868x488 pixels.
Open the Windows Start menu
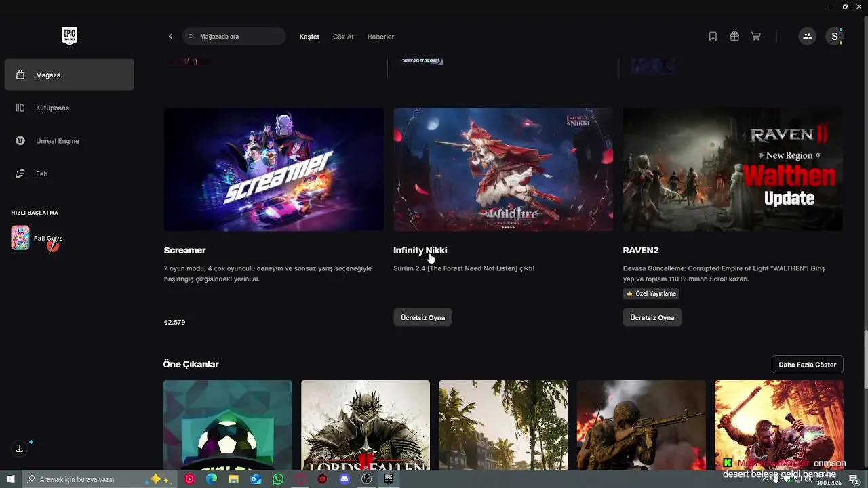[11, 479]
